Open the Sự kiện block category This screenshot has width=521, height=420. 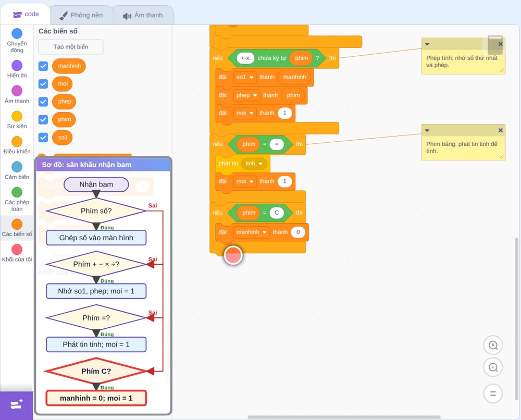(17, 120)
